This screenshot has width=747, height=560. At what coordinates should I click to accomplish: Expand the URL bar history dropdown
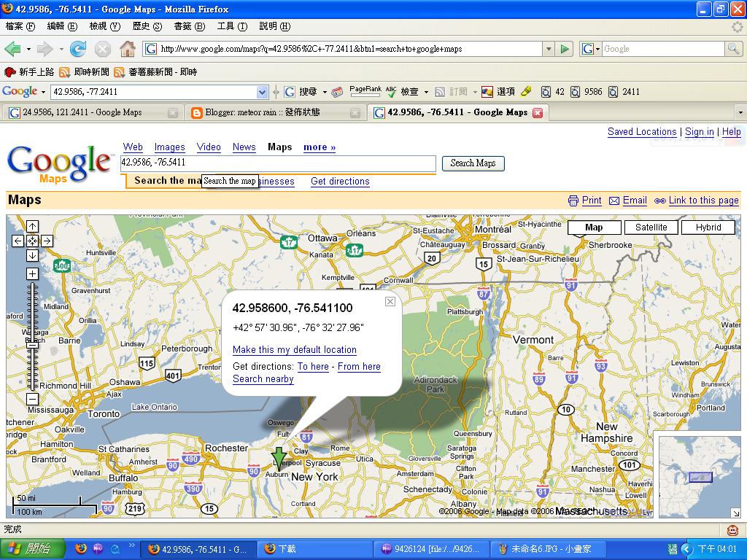coord(549,49)
